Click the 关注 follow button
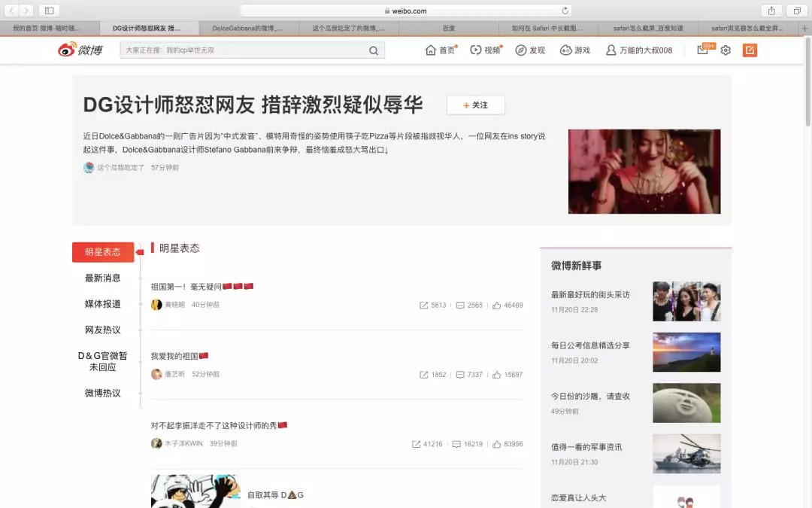 [x=475, y=105]
